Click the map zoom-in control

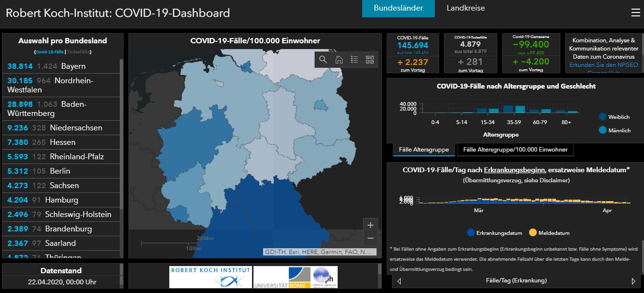coord(370,225)
